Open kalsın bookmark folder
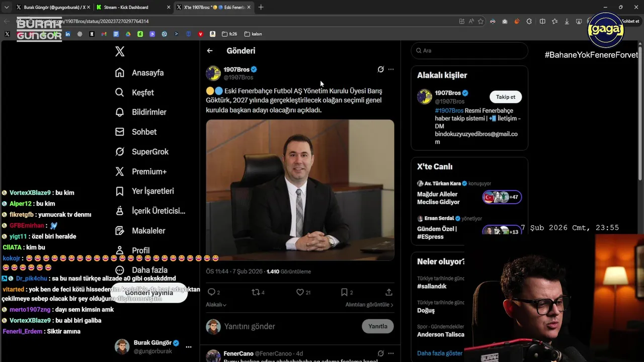644x362 pixels. tap(253, 34)
